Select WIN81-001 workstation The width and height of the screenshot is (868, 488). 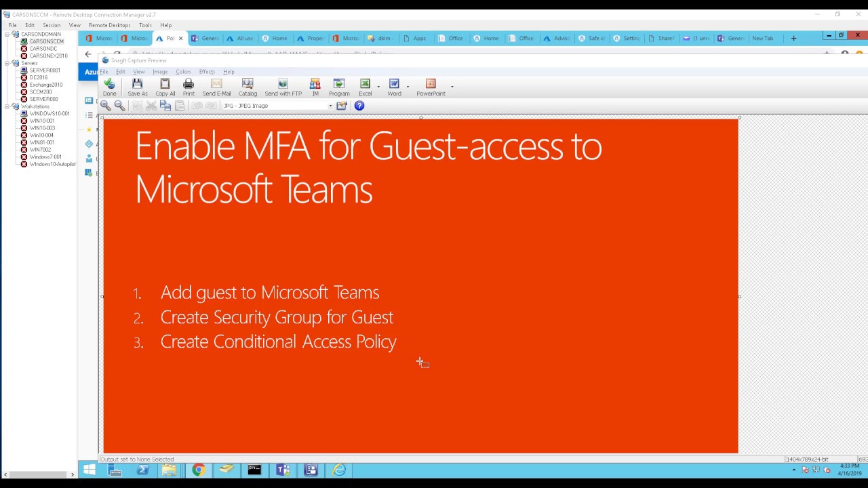(x=42, y=142)
